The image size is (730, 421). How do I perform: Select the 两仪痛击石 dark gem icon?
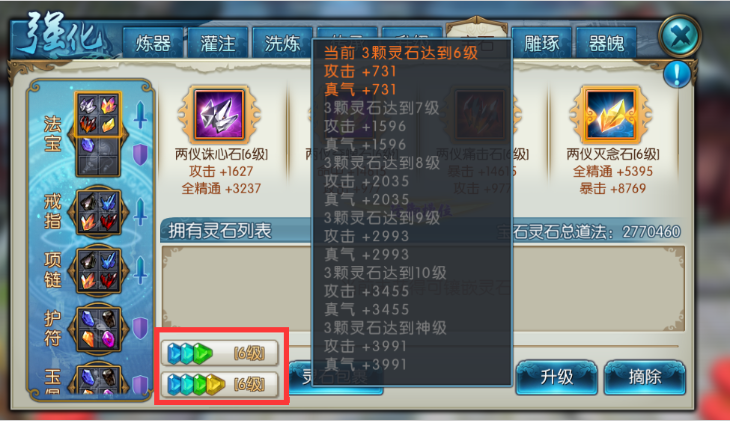point(480,115)
